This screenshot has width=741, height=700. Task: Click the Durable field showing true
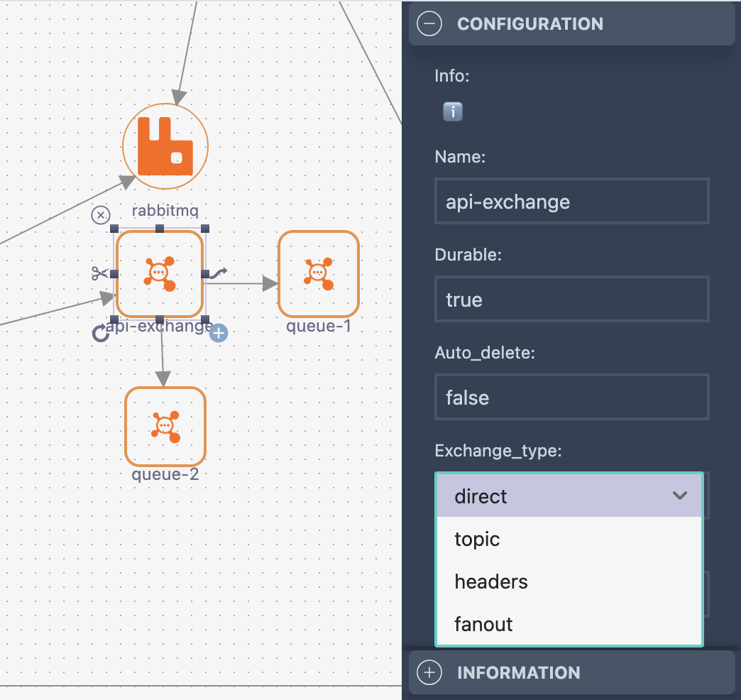click(571, 300)
